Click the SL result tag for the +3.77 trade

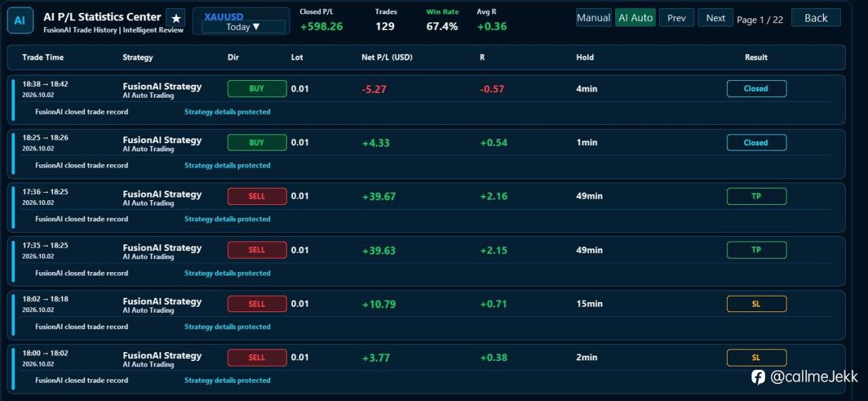pyautogui.click(x=757, y=358)
